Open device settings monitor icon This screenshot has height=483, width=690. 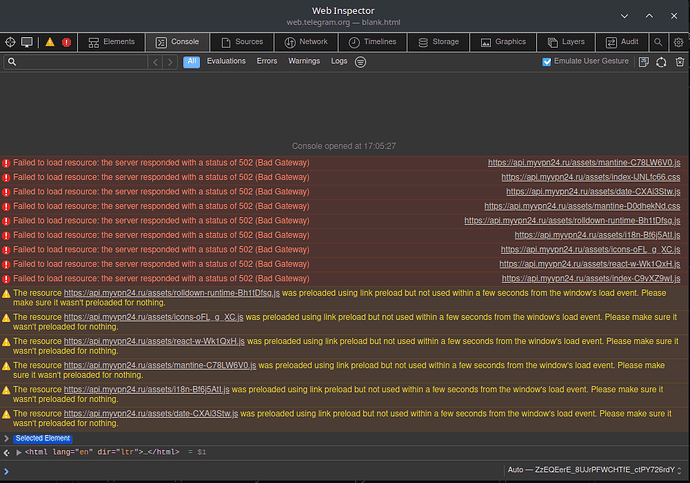click(x=27, y=42)
